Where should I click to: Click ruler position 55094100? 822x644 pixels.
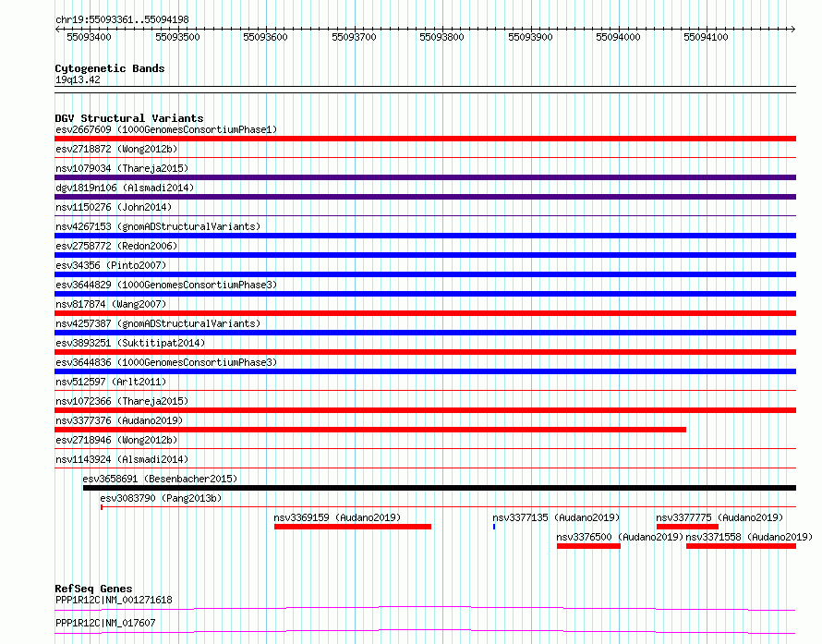[x=707, y=37]
